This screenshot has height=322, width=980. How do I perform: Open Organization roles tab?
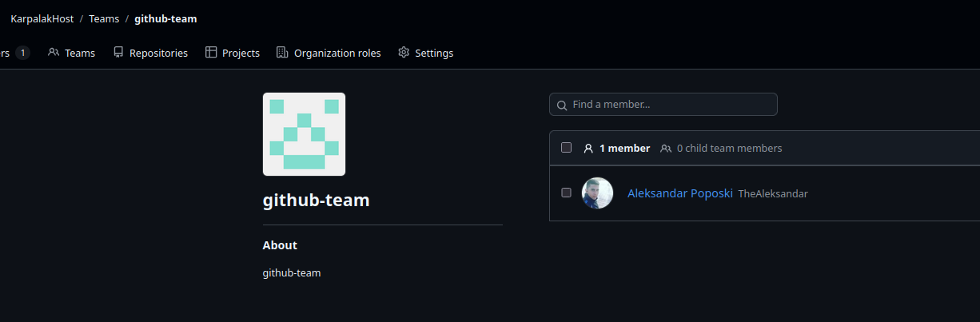(x=329, y=53)
